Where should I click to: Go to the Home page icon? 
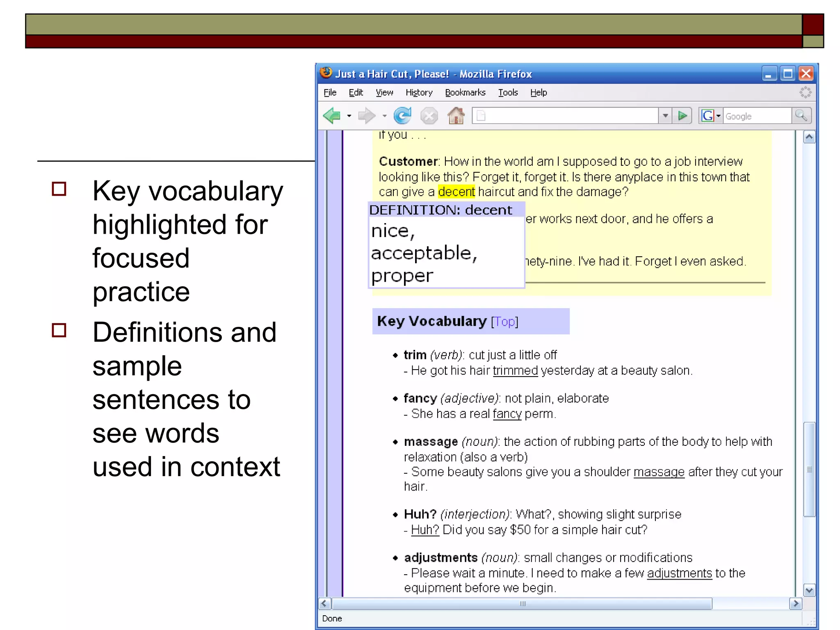456,115
